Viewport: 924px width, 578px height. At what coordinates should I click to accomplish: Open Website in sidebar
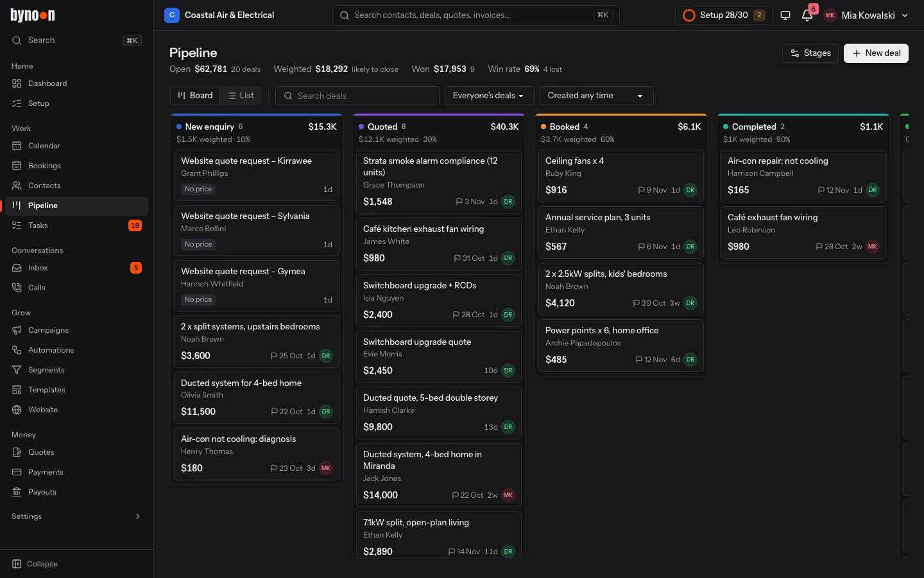tap(77, 410)
